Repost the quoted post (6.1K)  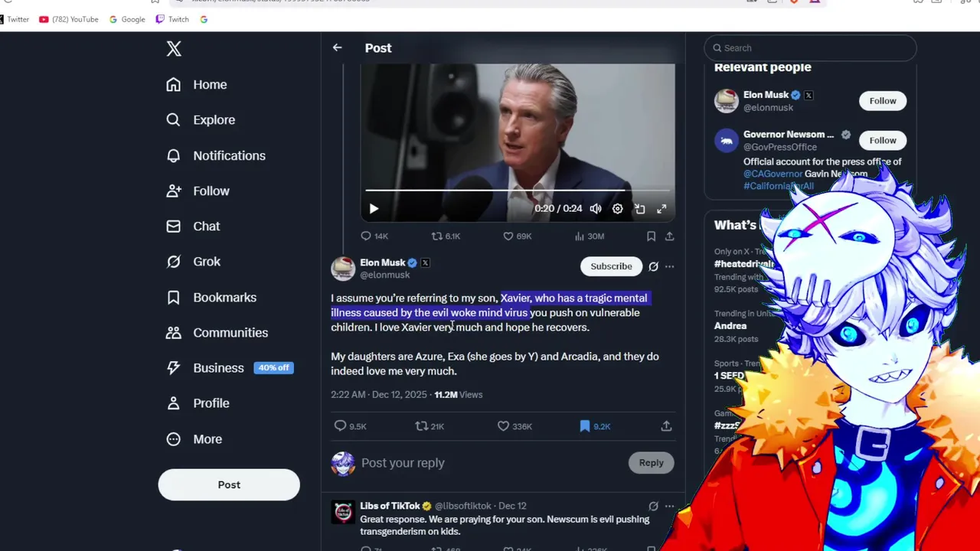click(x=446, y=236)
